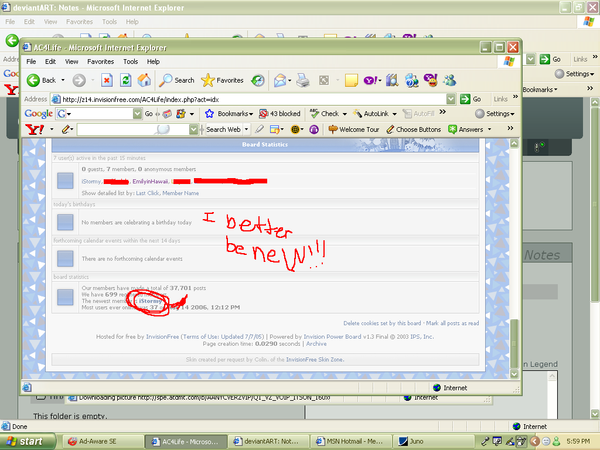Open History clock icon
This screenshot has width=600, height=450.
(258, 80)
